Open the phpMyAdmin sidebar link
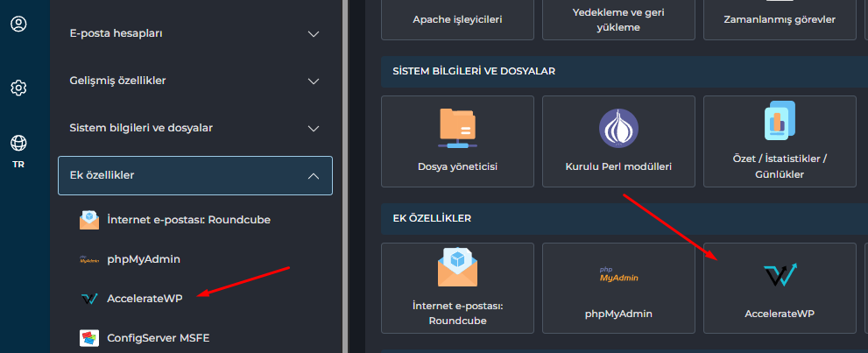 point(144,259)
